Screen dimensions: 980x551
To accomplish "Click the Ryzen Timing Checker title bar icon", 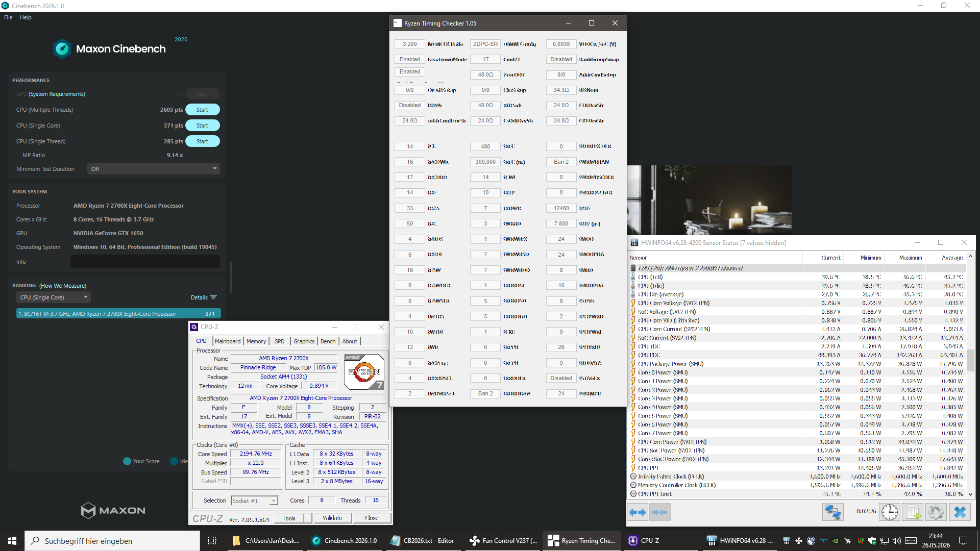I will [398, 23].
